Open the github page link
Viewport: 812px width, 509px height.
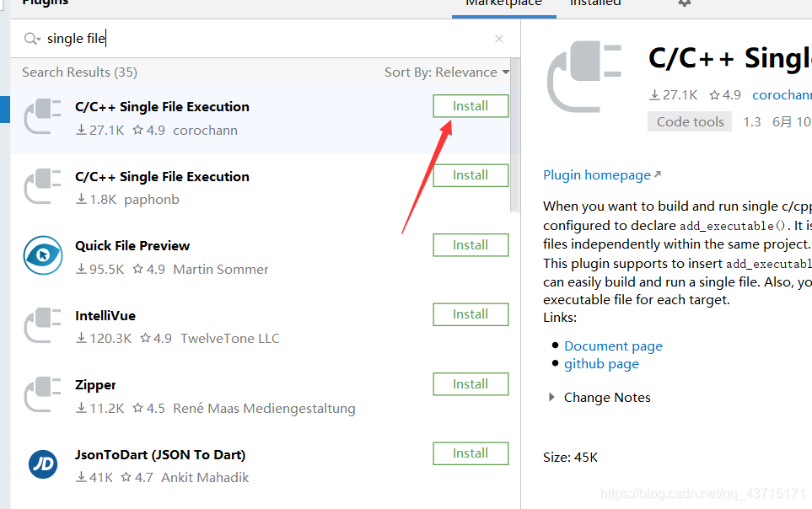pos(601,364)
